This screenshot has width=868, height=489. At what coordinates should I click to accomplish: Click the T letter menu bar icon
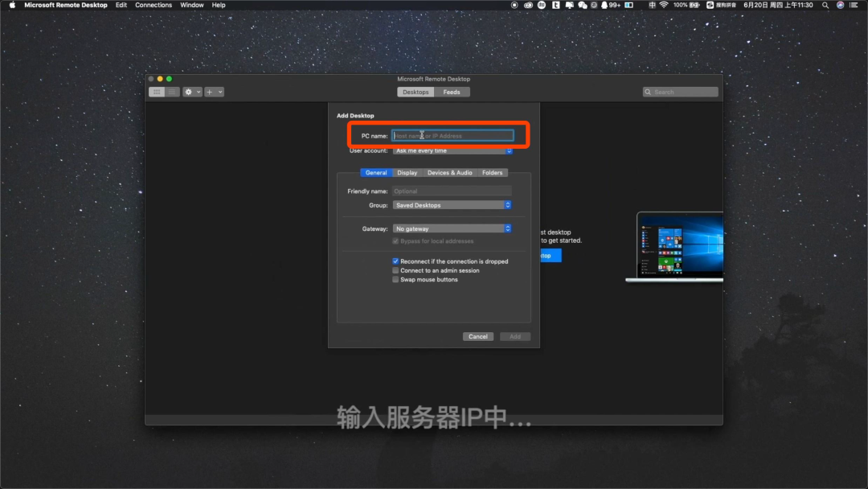(x=556, y=5)
